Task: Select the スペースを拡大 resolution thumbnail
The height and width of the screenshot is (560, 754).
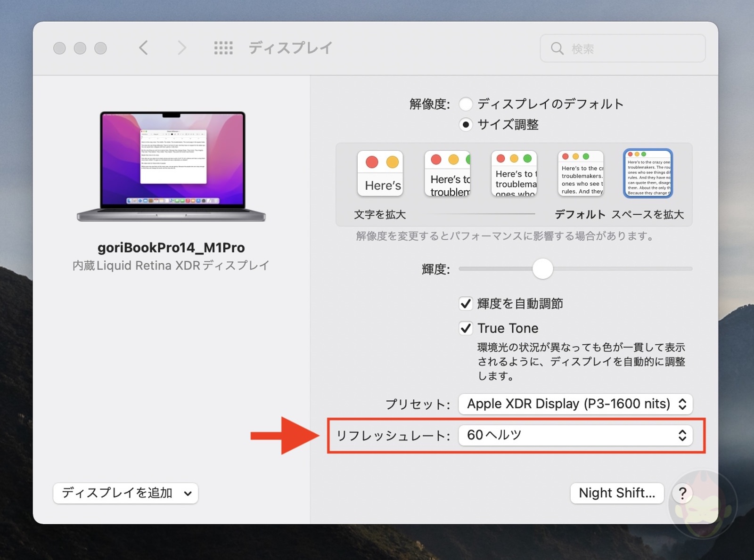Action: 648,173
